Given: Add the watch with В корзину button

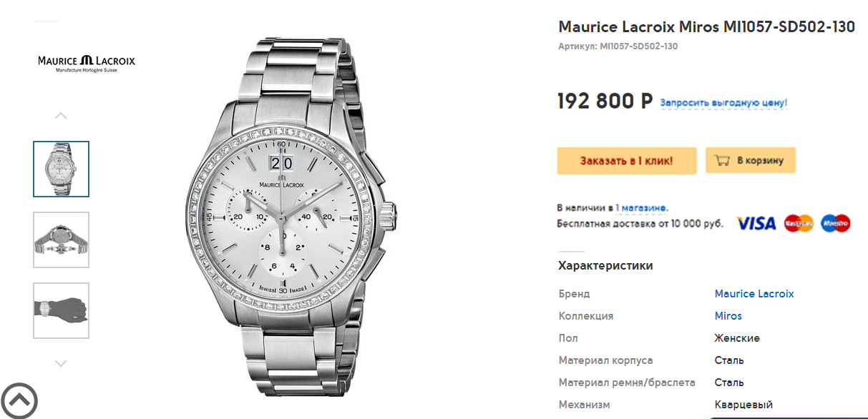Looking at the screenshot, I should [x=751, y=160].
